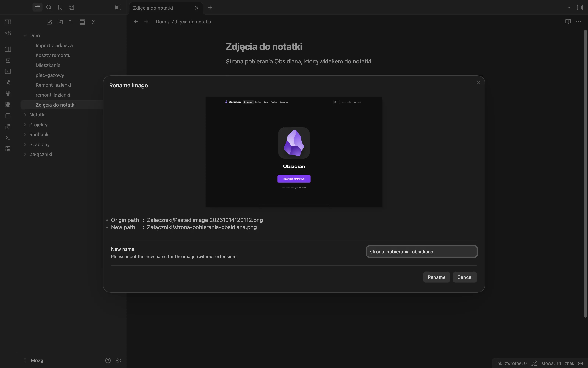This screenshot has height=368, width=588.
Task: Change sort order icon in file explorer
Action: point(71,22)
